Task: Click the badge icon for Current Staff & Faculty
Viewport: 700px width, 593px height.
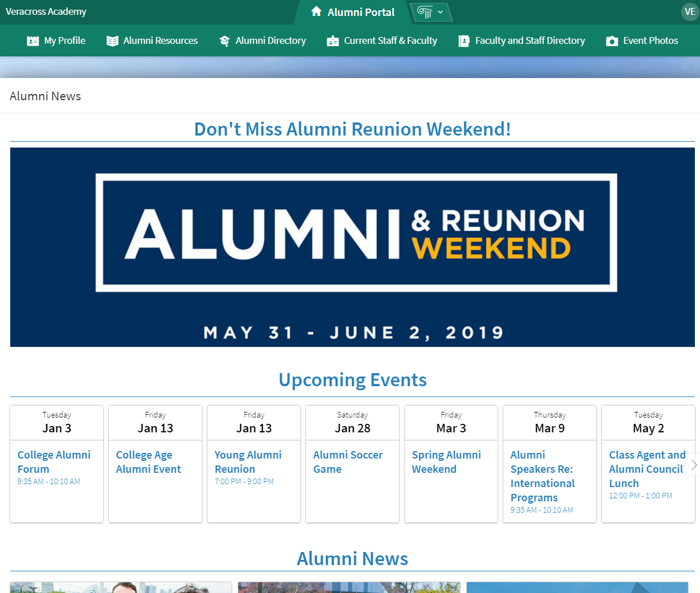Action: [x=332, y=40]
